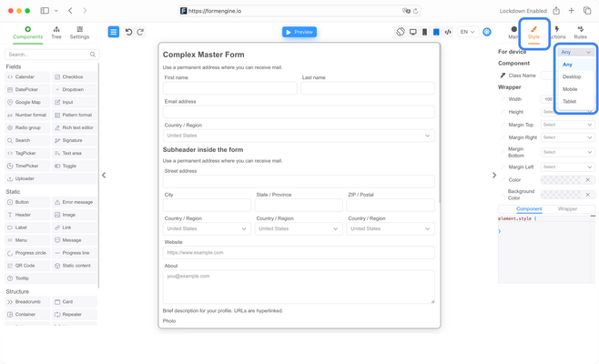Select the Link static component
The image size is (599, 364).
75,227
